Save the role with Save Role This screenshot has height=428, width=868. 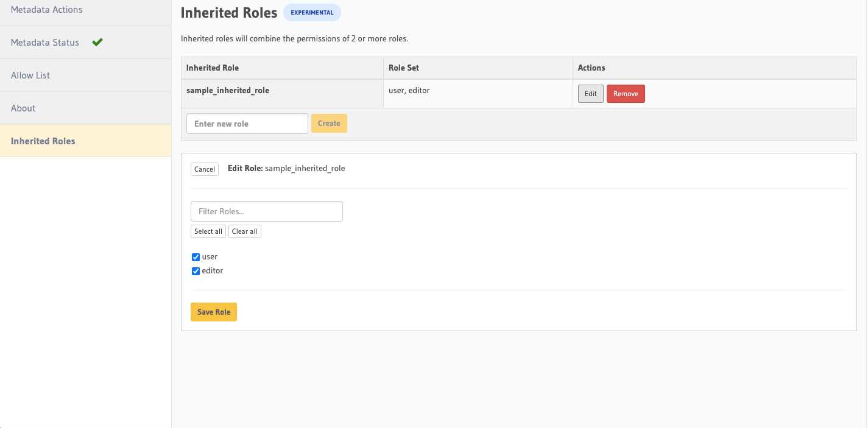pyautogui.click(x=214, y=312)
